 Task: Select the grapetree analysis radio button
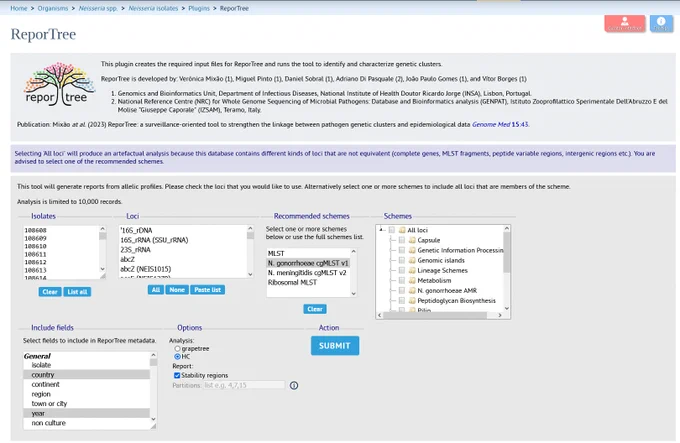(x=177, y=349)
